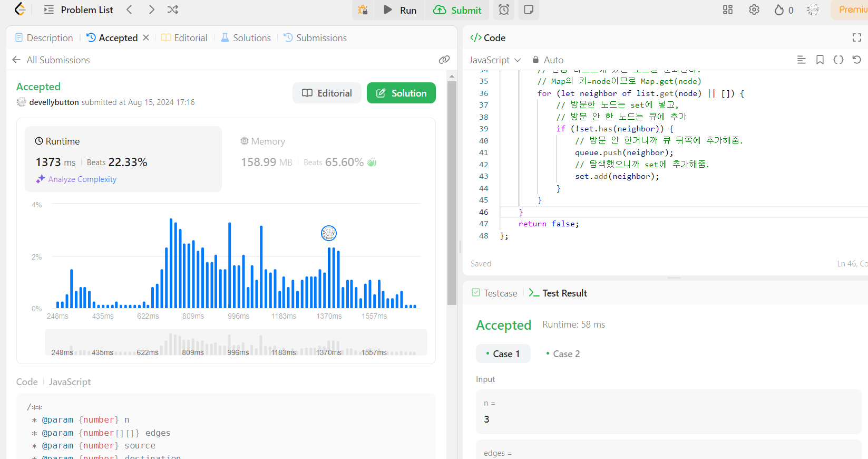Click the curly braces snippet icon
The width and height of the screenshot is (868, 459).
(x=838, y=60)
